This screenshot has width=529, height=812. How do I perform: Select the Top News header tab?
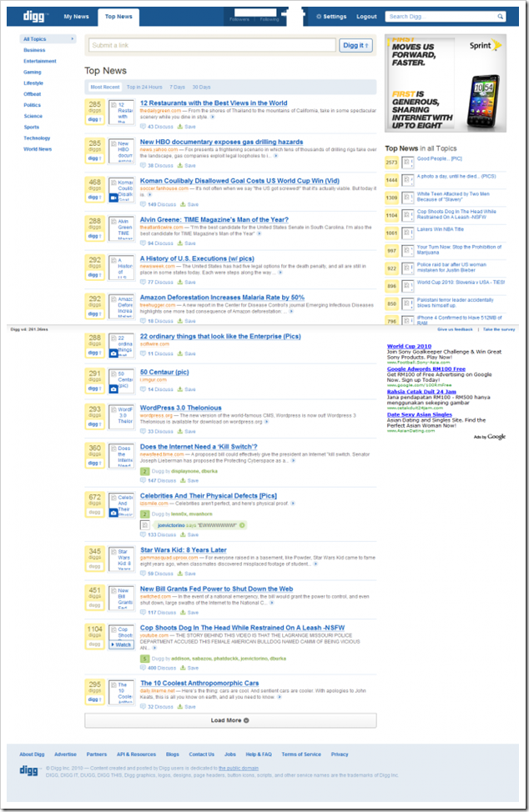click(118, 17)
